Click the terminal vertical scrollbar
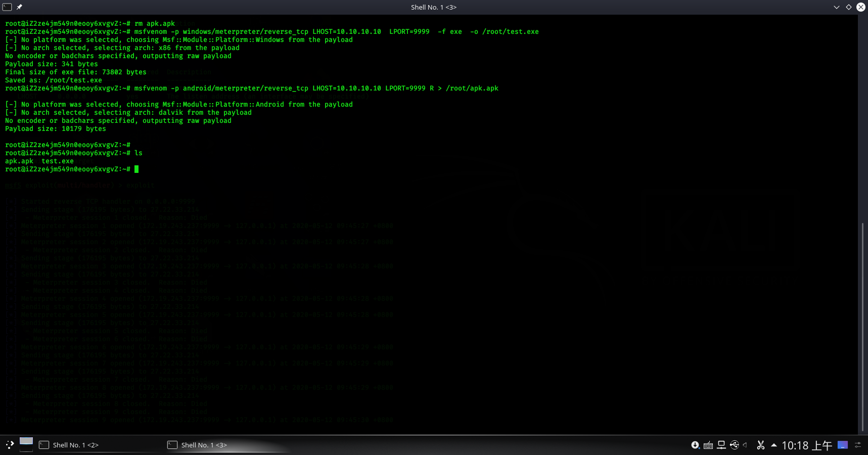Screen dimensions: 868x455 (863, 327)
